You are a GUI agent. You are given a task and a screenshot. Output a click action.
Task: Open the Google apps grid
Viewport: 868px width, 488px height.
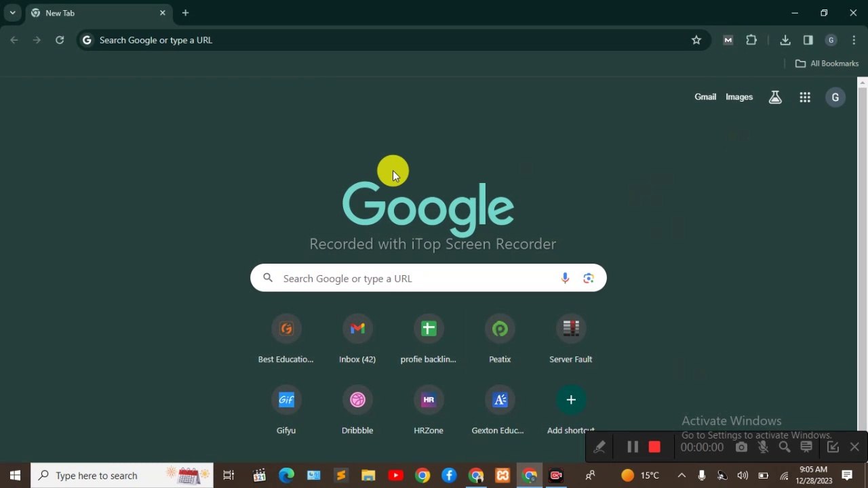tap(805, 98)
